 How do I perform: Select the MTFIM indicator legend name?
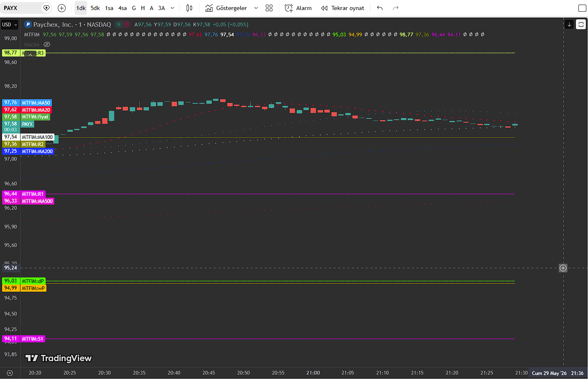pos(32,35)
